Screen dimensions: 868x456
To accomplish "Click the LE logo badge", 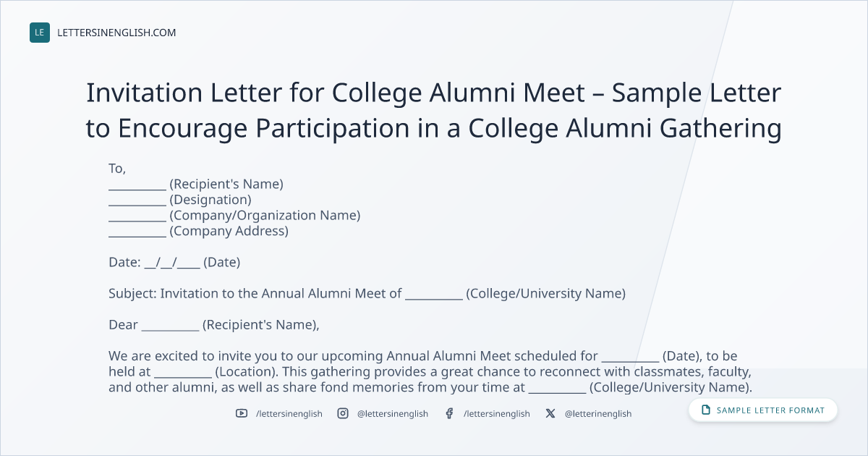I will pos(40,33).
